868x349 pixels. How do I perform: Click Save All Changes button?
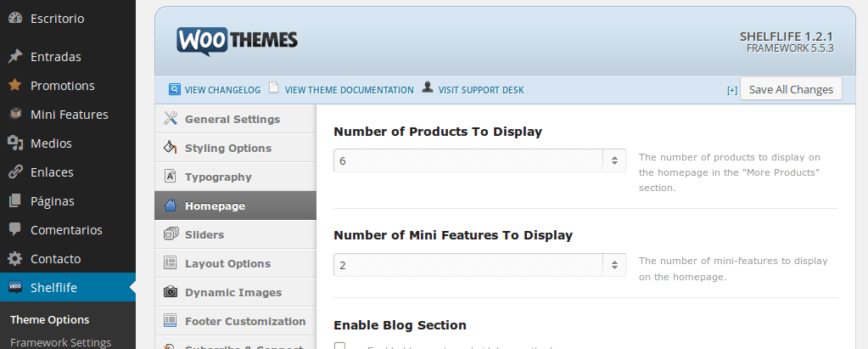tap(791, 89)
